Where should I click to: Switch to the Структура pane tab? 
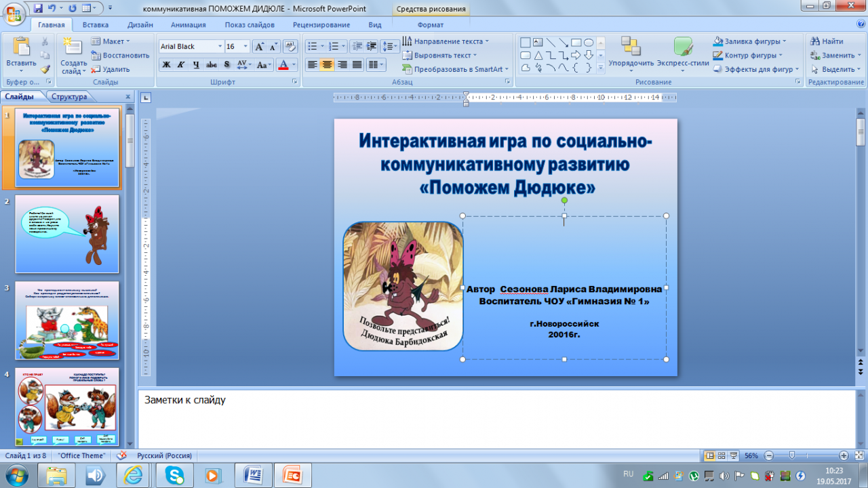(69, 96)
